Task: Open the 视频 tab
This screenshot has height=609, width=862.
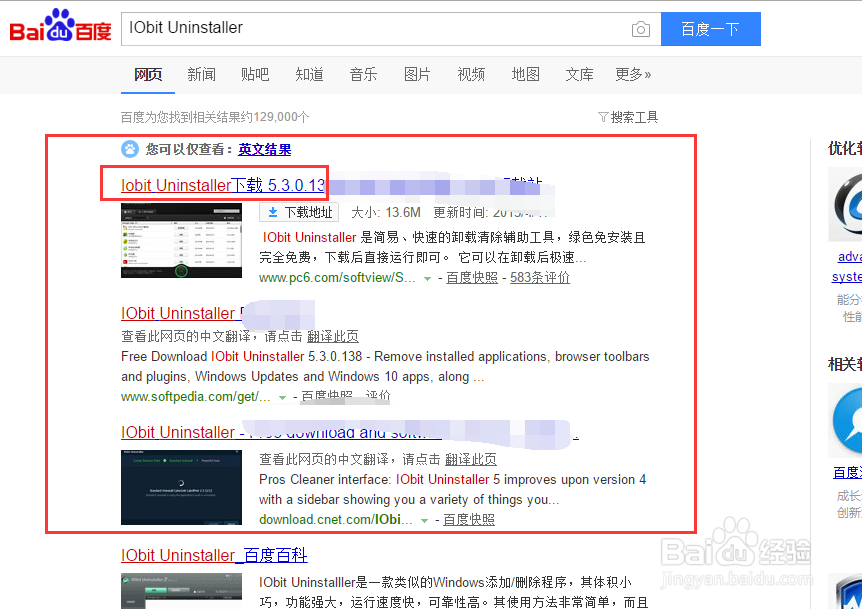Action: click(x=471, y=74)
